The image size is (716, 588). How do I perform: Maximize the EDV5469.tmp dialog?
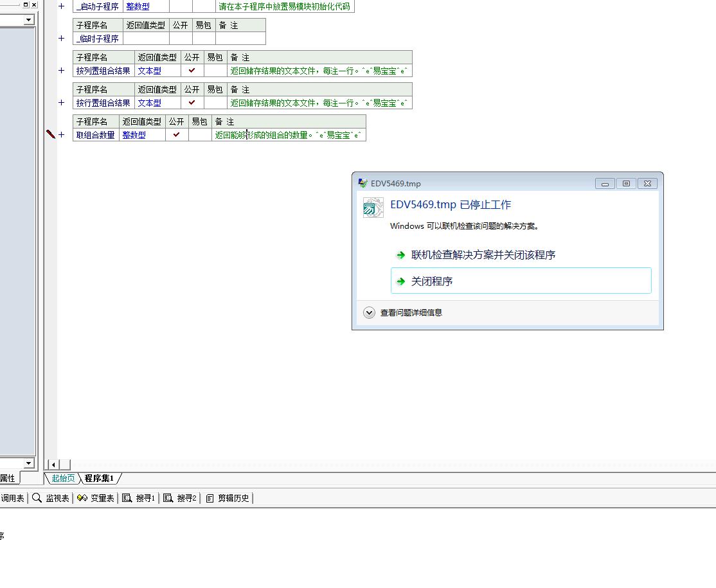tap(626, 184)
